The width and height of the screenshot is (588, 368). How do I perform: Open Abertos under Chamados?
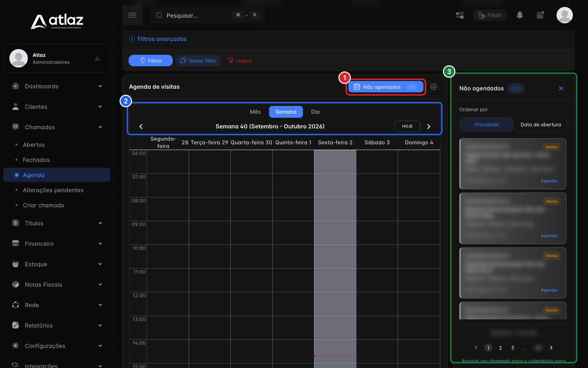(x=57, y=145)
